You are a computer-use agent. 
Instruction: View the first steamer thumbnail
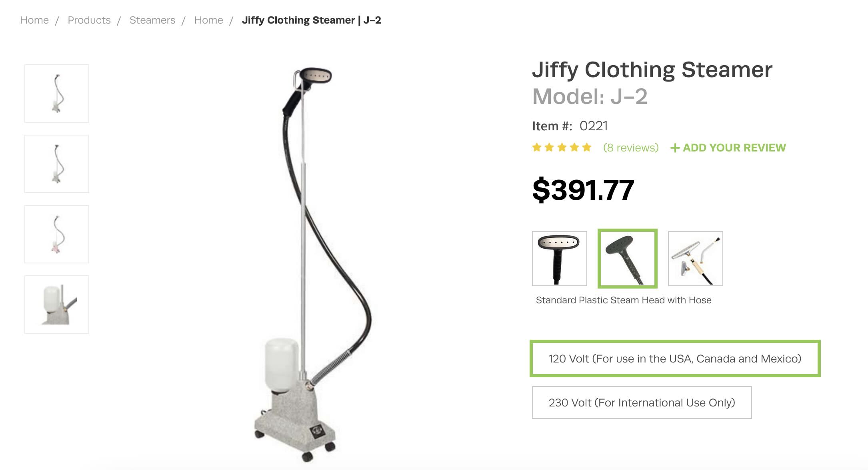(57, 94)
